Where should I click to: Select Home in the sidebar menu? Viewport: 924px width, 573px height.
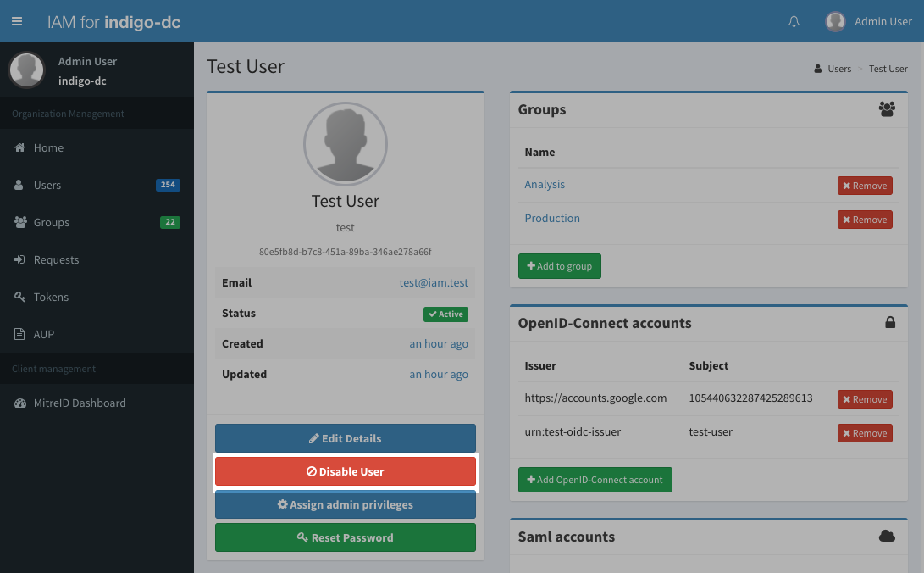[x=47, y=147]
